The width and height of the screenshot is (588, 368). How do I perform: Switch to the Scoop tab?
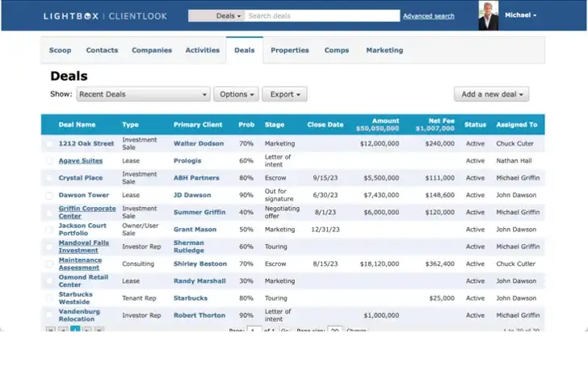tap(60, 50)
